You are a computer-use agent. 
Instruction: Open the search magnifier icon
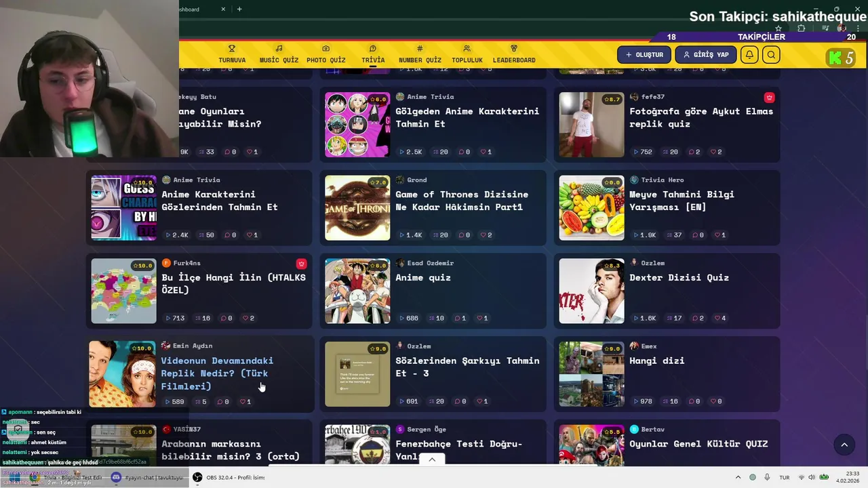(x=771, y=55)
